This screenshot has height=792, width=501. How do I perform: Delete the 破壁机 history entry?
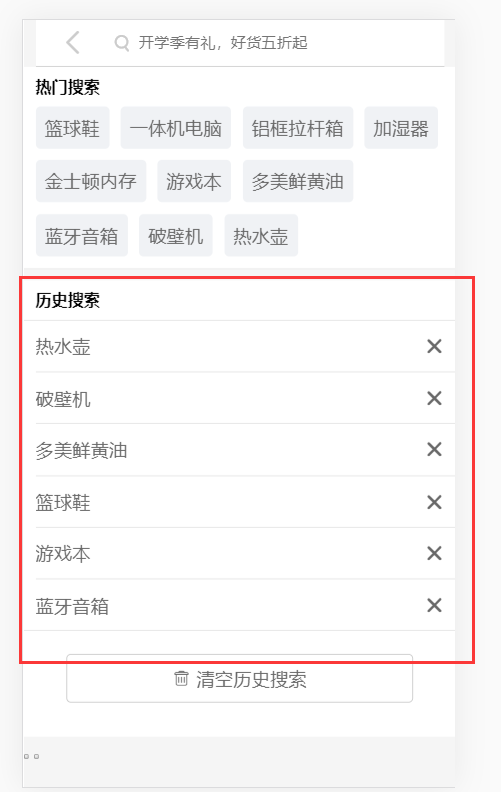tap(434, 398)
